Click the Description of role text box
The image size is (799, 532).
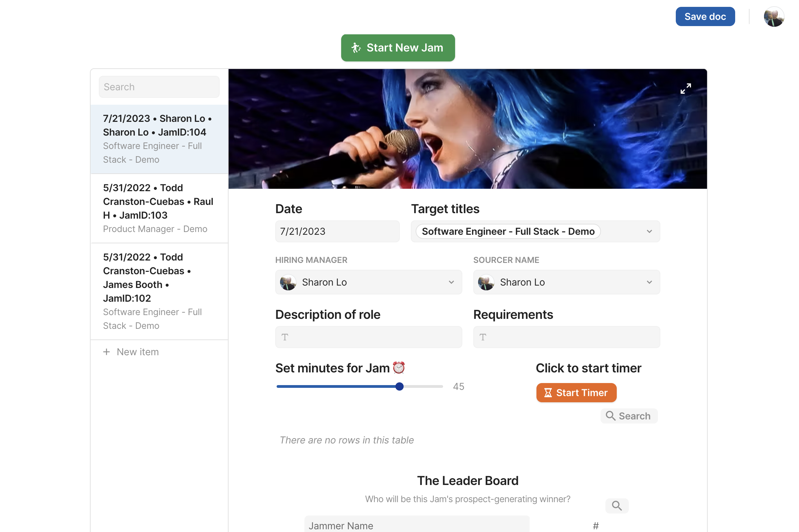(368, 337)
